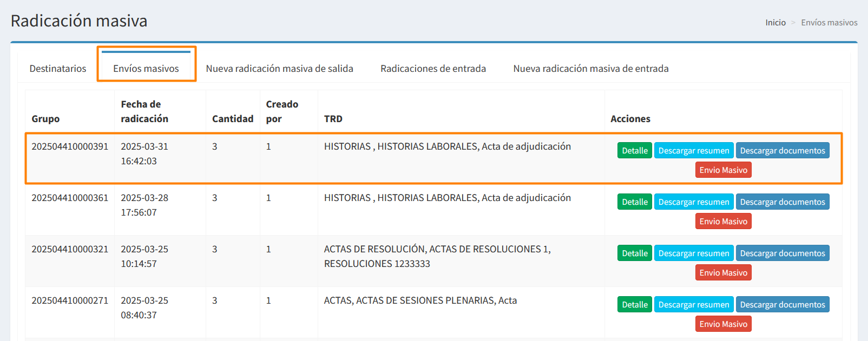Screen dimensions: 868x341
Task: Trigger Envio Masivo for group 202504410000271
Action: [x=724, y=324]
